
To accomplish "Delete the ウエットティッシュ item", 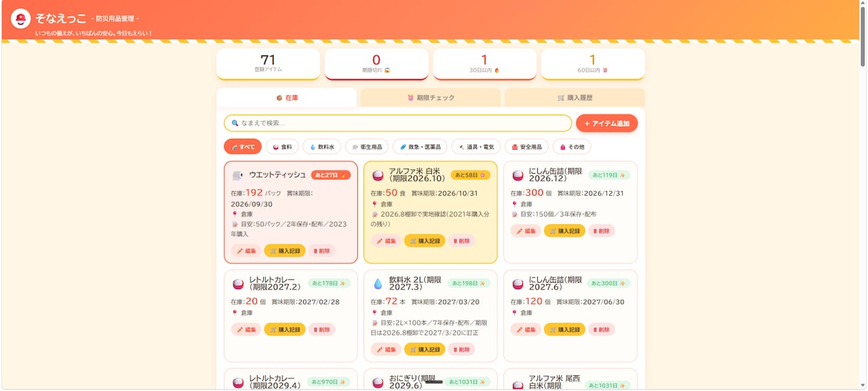I will 322,251.
